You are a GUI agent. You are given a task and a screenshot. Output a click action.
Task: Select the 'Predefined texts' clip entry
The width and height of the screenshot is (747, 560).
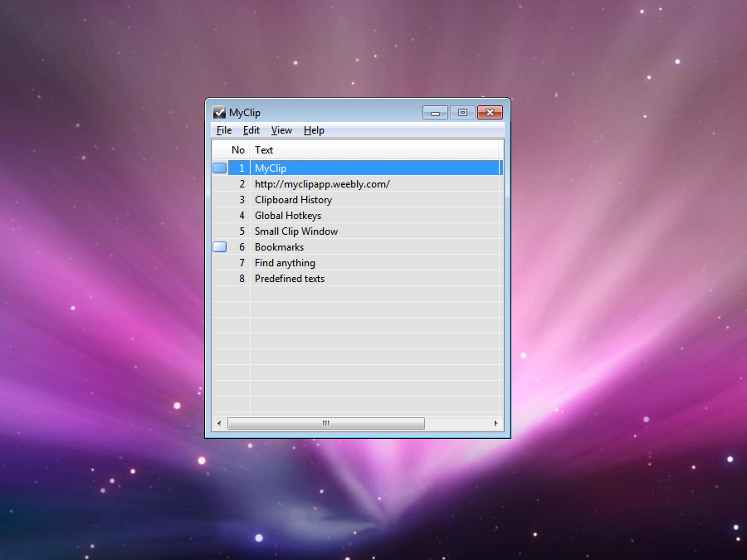(x=290, y=279)
